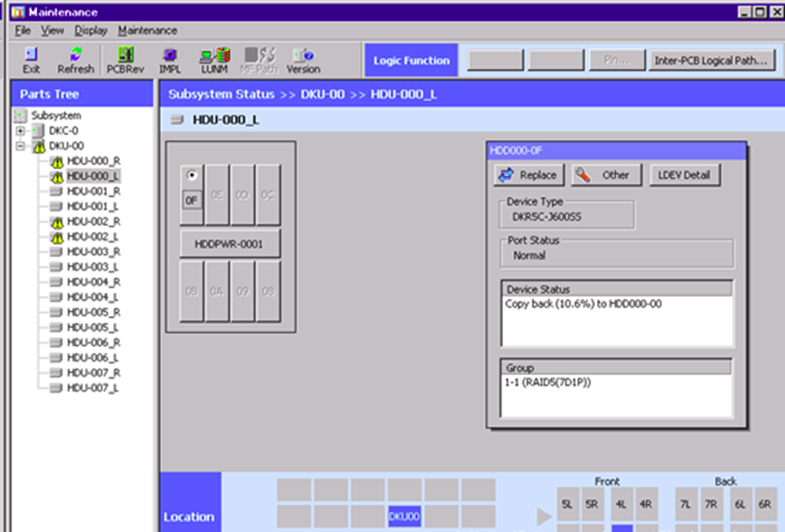This screenshot has height=532, width=785.
Task: Open the File menu
Action: click(23, 30)
